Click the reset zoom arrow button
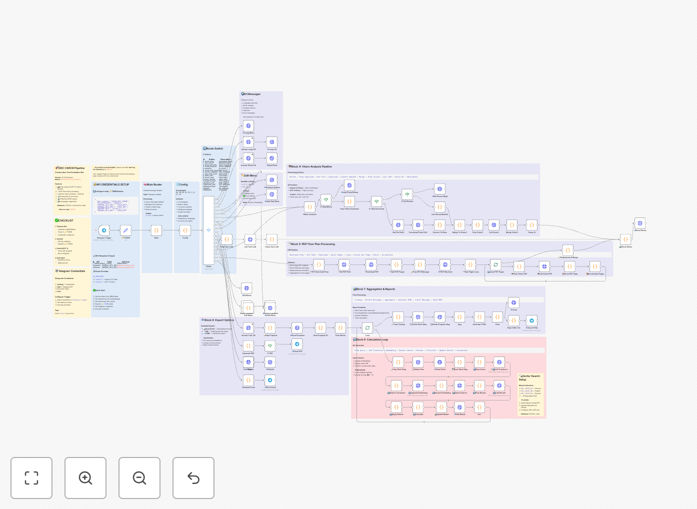This screenshot has height=509, width=697. point(193,478)
